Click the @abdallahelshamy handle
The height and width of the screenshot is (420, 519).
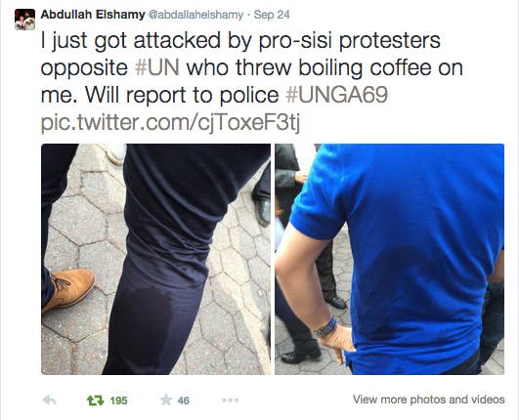tap(196, 15)
